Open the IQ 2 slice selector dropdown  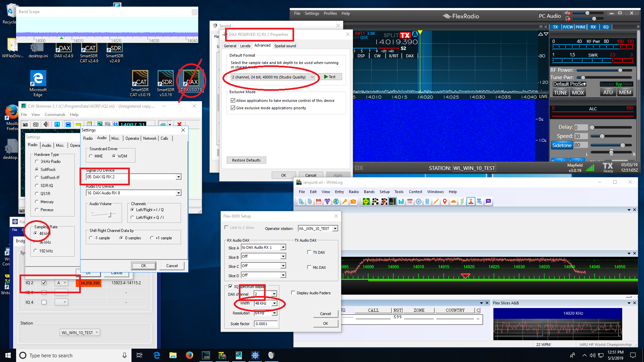(61, 283)
